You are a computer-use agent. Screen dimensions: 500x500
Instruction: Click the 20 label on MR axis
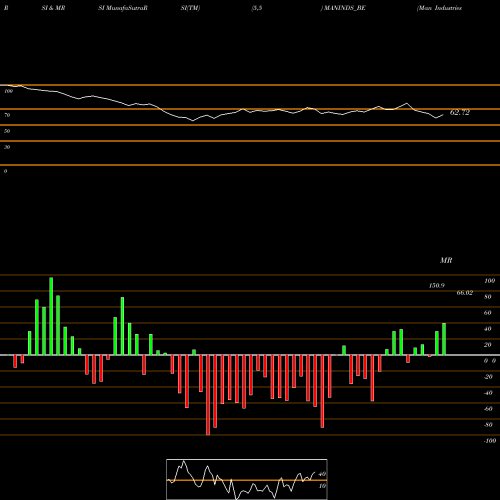(488, 345)
